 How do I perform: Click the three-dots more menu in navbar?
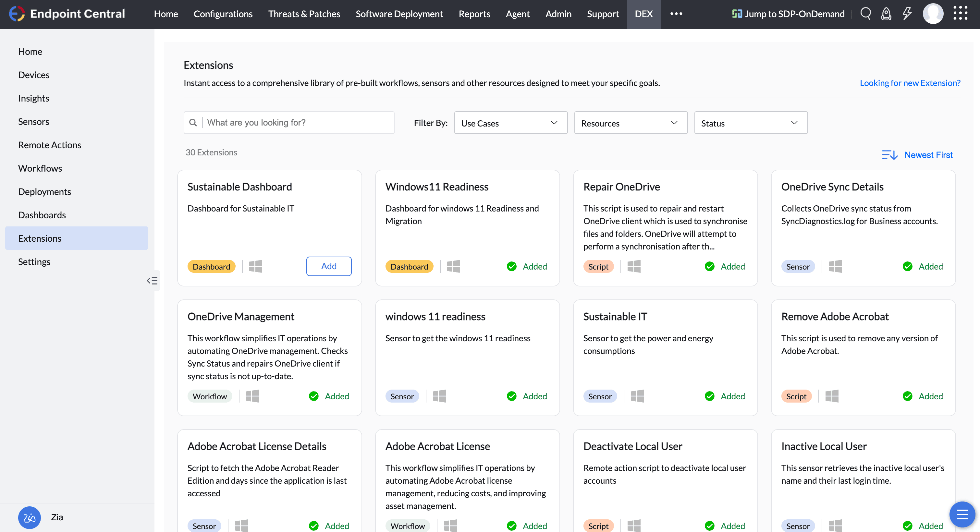click(x=676, y=14)
